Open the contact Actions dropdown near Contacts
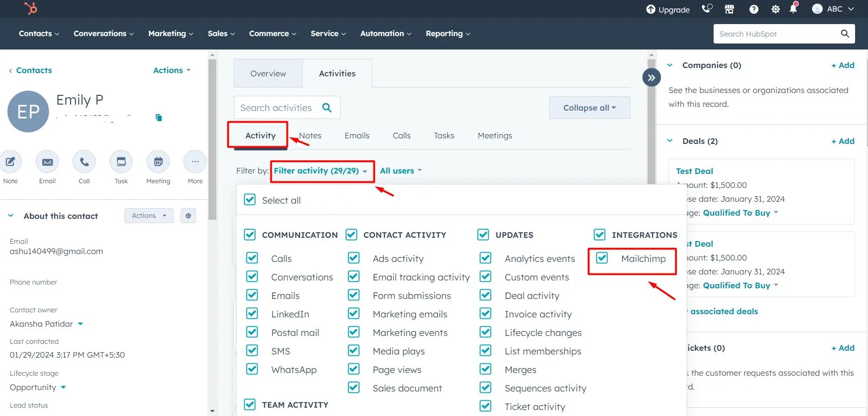The height and width of the screenshot is (416, 868). coord(172,70)
